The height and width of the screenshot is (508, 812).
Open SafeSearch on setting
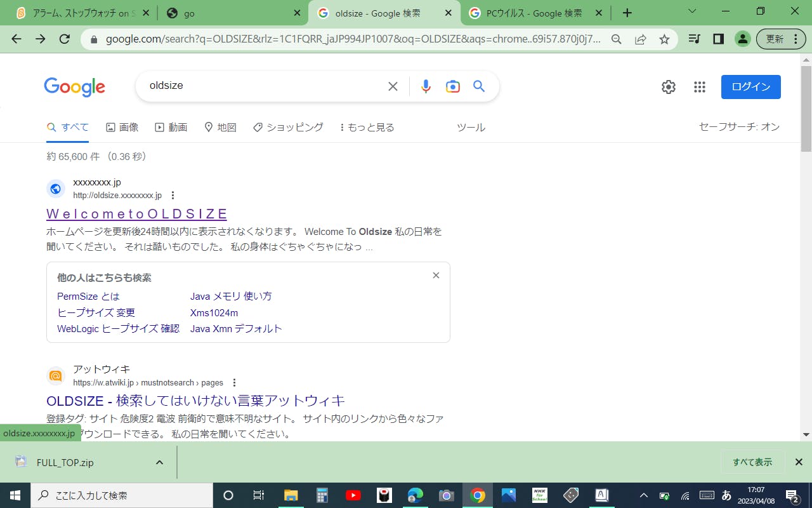738,127
